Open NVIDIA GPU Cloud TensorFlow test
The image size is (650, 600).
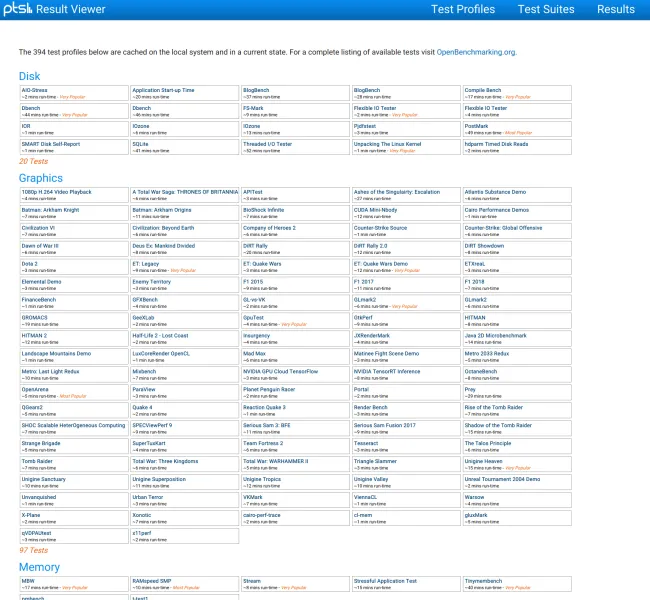[295, 374]
